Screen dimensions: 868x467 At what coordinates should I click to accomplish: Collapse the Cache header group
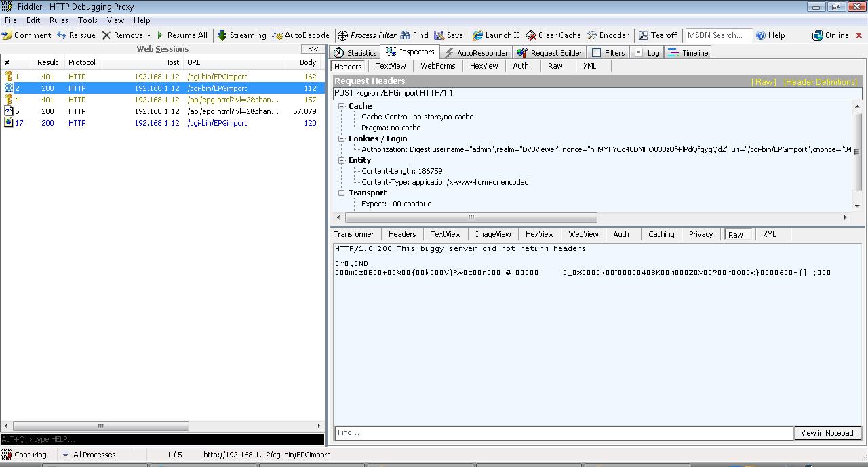[342, 106]
